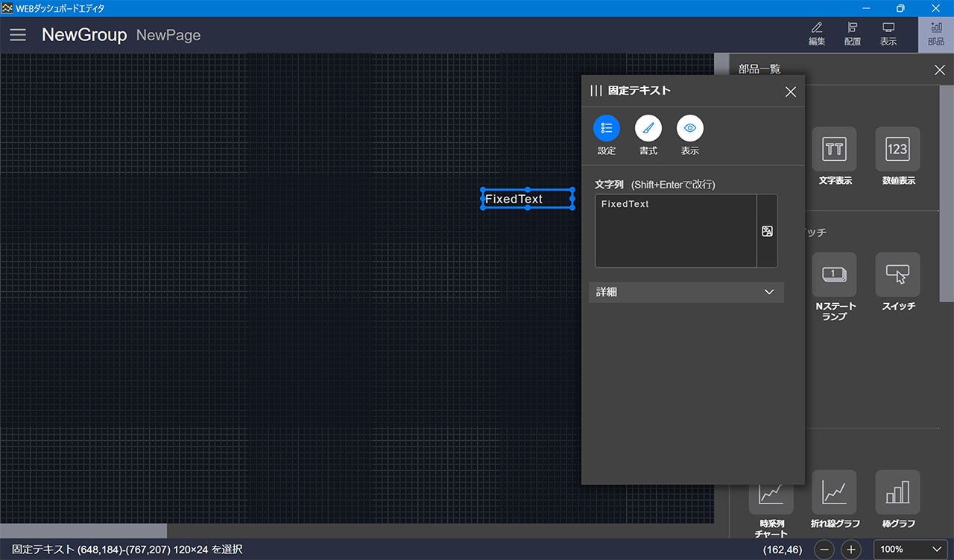This screenshot has height=560, width=954.
Task: Pick the スイッチ switch part
Action: pyautogui.click(x=897, y=275)
